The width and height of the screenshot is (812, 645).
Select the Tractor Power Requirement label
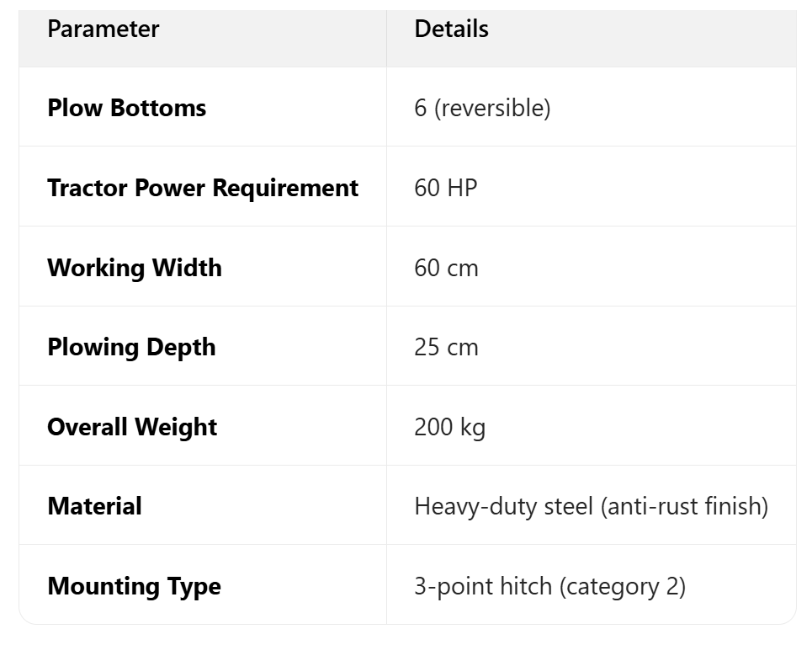pyautogui.click(x=202, y=188)
